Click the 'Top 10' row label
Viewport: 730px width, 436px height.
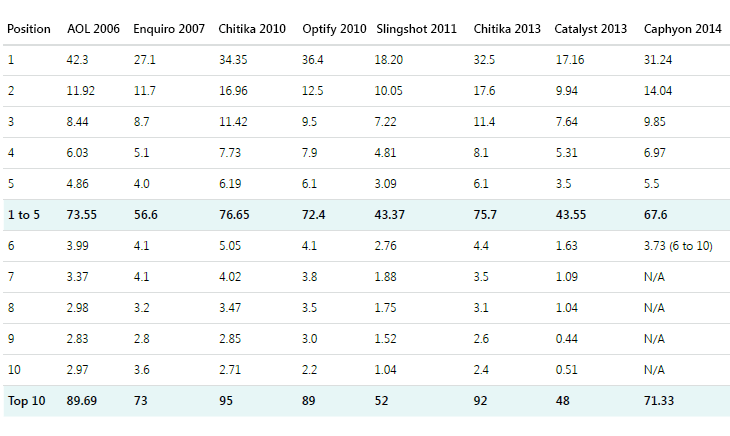coord(27,401)
